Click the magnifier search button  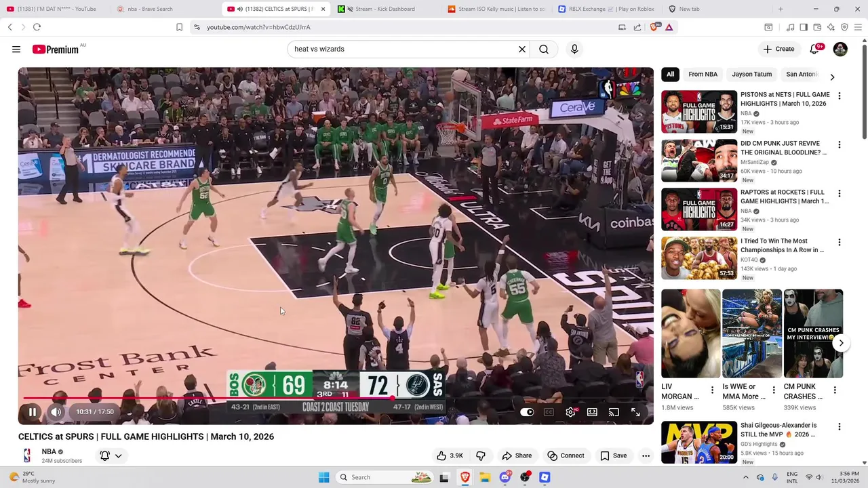point(544,49)
